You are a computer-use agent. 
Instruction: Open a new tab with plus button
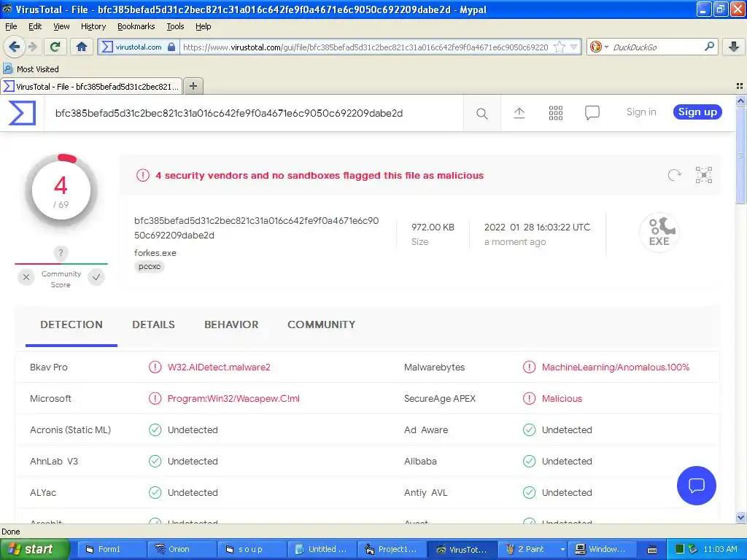tap(193, 86)
